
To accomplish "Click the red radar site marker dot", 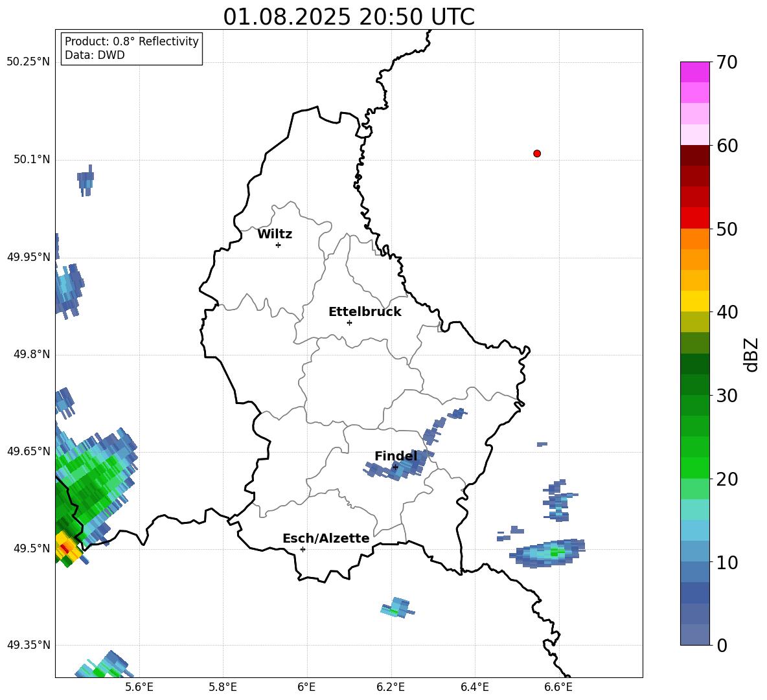I will [x=537, y=153].
